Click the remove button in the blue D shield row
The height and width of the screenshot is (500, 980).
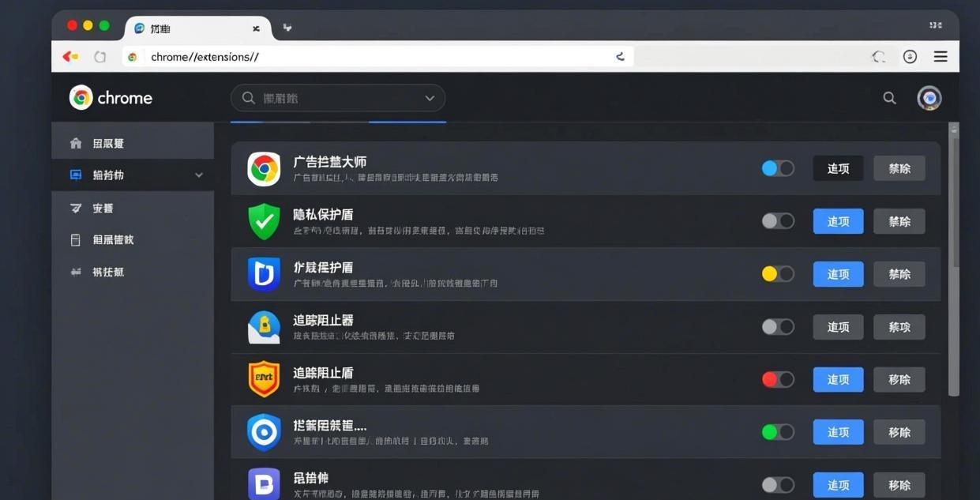[x=899, y=274]
